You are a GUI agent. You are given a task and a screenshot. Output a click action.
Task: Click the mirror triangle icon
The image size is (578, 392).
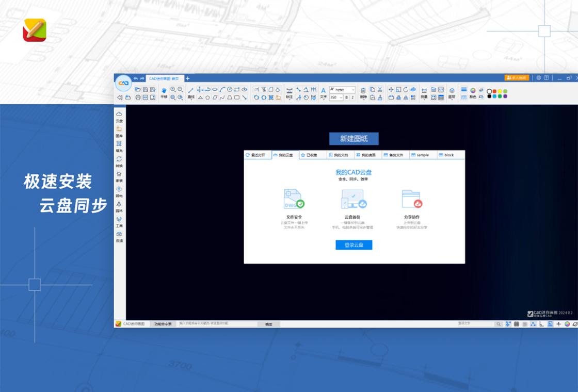coord(406,97)
